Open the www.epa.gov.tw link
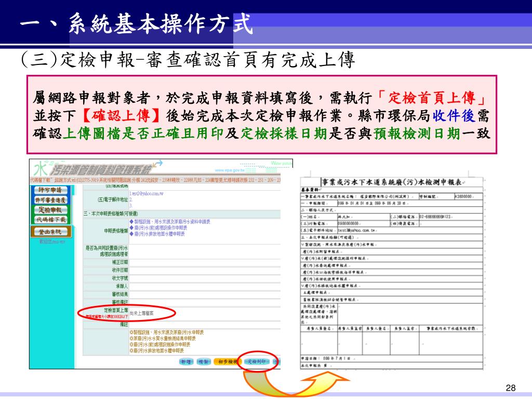 tap(230, 170)
